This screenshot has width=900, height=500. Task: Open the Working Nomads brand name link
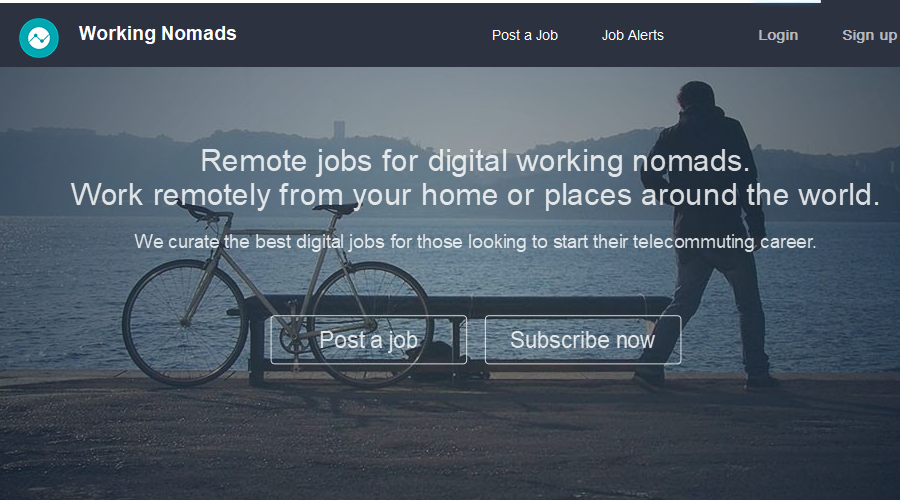point(157,33)
